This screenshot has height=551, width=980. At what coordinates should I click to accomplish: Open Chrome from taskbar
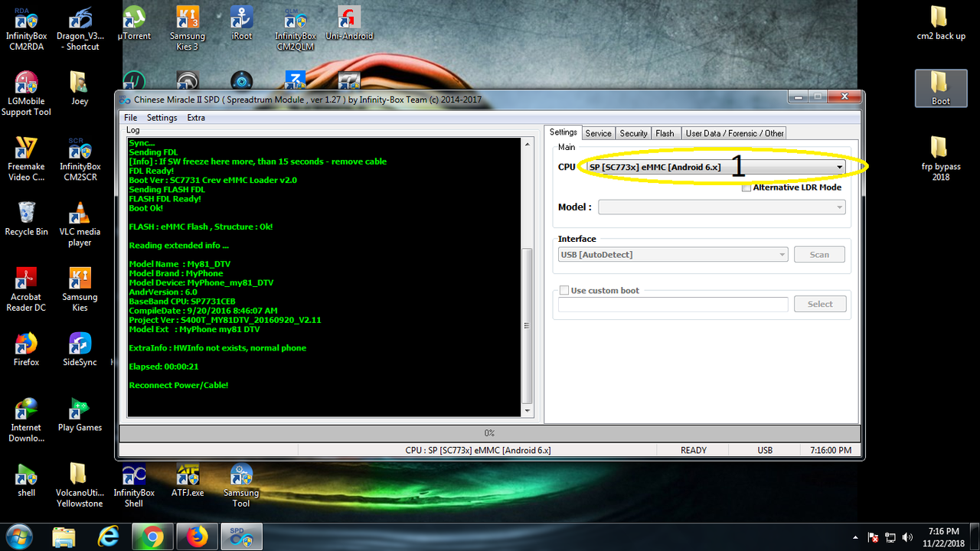pyautogui.click(x=152, y=537)
